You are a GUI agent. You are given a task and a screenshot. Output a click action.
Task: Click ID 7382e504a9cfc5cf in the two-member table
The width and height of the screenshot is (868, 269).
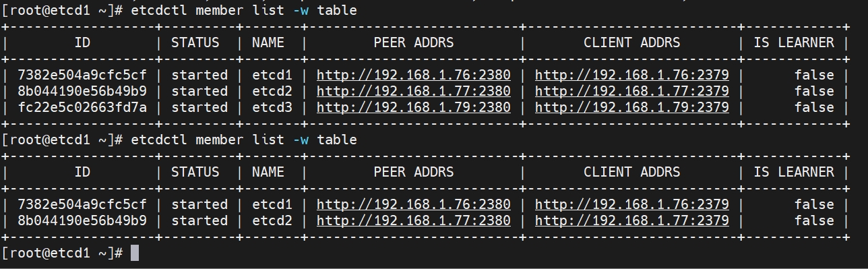[x=82, y=204]
